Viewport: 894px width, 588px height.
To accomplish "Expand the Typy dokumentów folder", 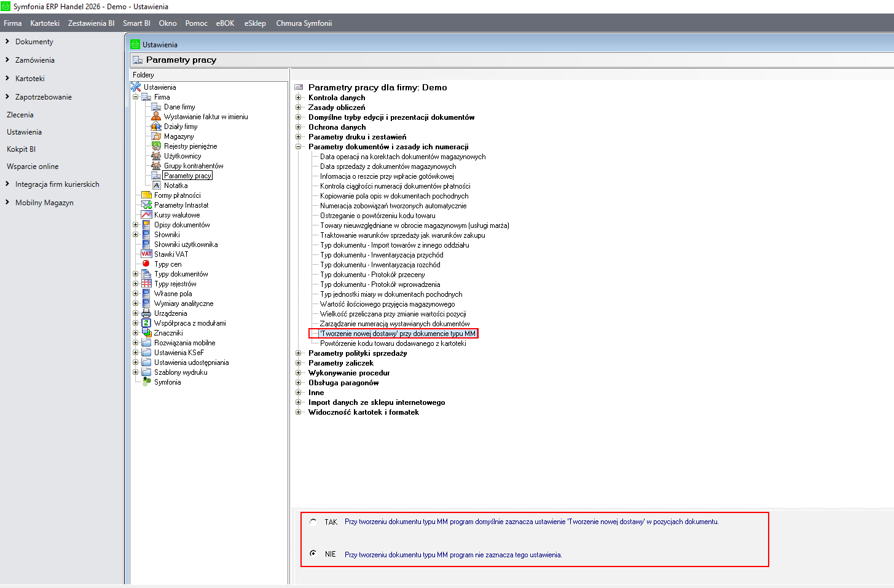I will click(136, 274).
